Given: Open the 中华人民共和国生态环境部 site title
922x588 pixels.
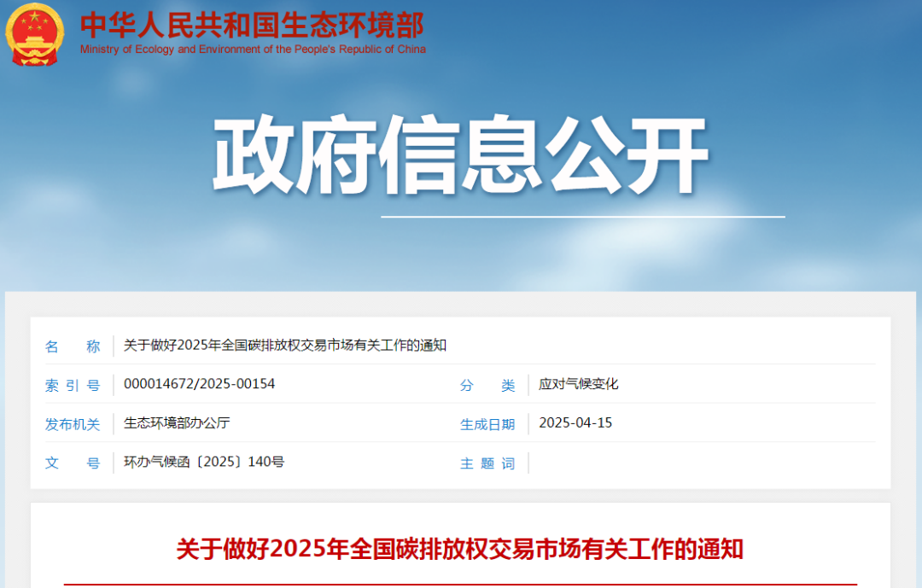Looking at the screenshot, I should point(252,26).
